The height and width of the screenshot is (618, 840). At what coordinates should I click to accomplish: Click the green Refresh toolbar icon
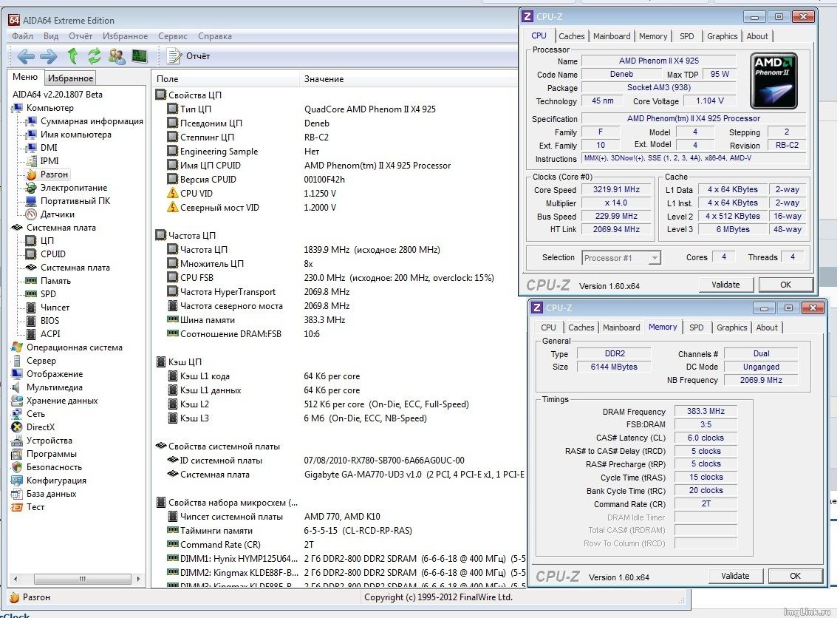(x=95, y=55)
